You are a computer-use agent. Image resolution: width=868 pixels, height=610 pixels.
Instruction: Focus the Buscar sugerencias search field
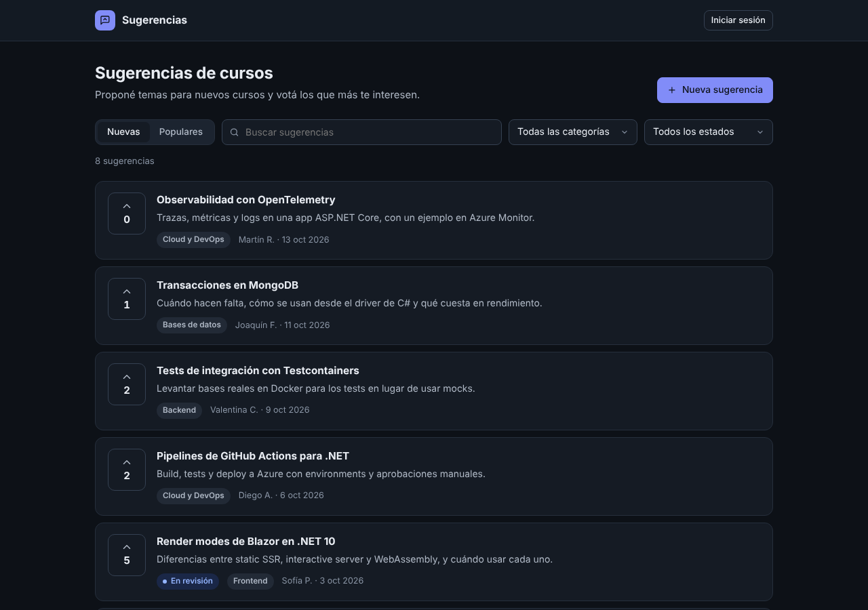click(x=361, y=132)
